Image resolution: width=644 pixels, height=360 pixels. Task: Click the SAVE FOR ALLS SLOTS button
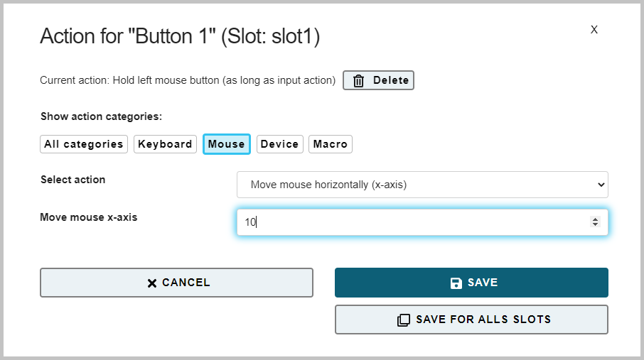point(471,320)
